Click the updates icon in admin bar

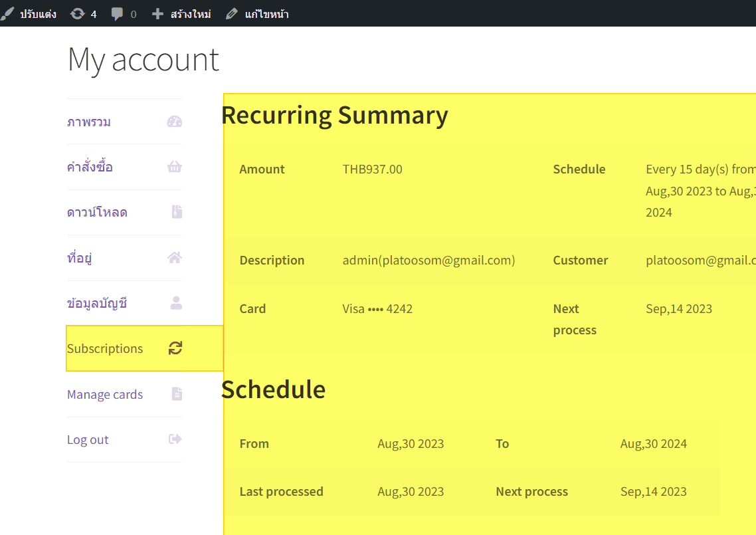pos(78,14)
